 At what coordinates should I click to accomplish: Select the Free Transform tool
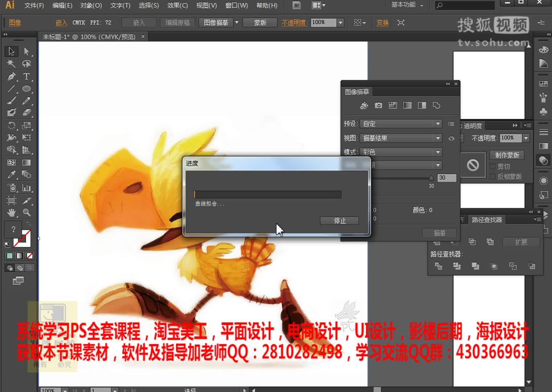(27, 138)
